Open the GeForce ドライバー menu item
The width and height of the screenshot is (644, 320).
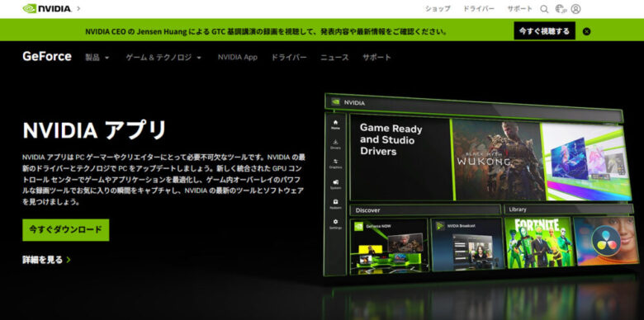289,58
